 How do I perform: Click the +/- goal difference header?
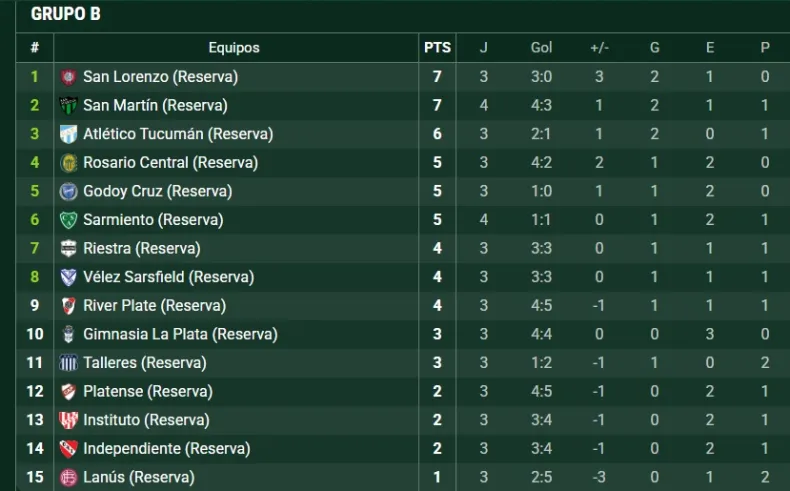599,47
